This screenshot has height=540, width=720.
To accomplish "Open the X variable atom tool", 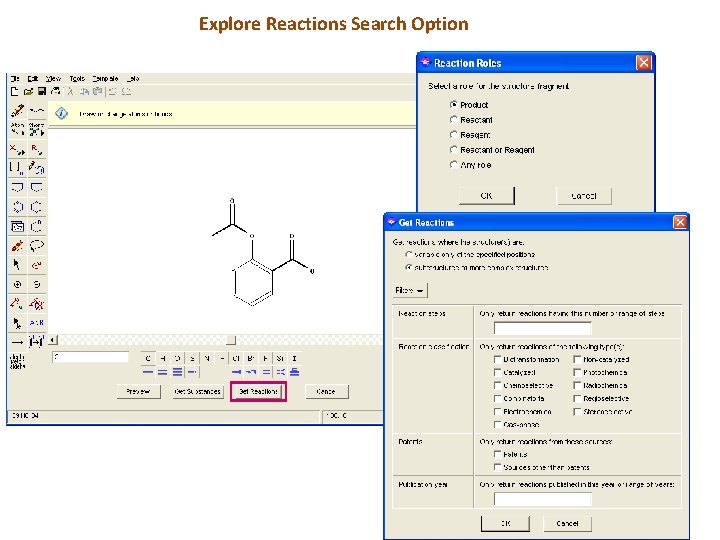I will (17, 149).
